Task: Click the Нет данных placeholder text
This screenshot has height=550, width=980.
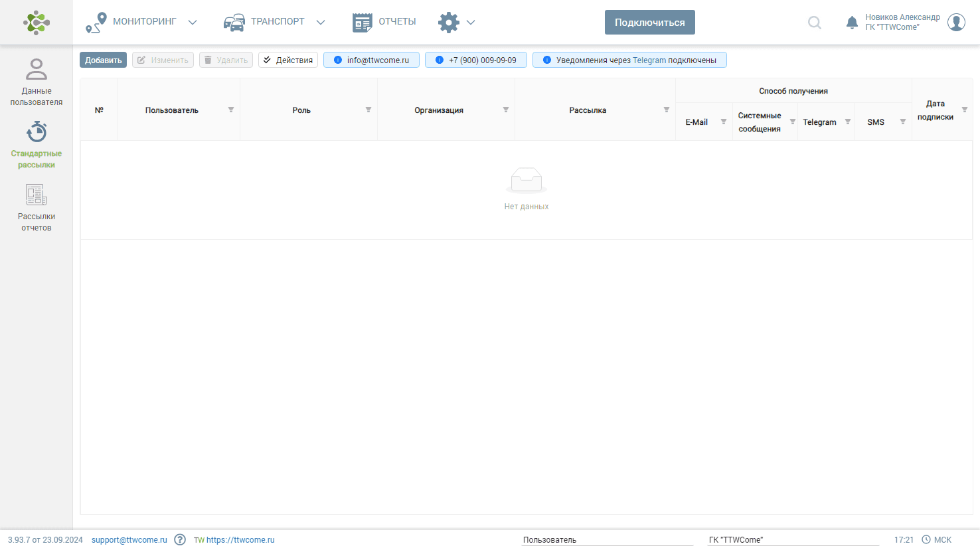Action: point(527,207)
